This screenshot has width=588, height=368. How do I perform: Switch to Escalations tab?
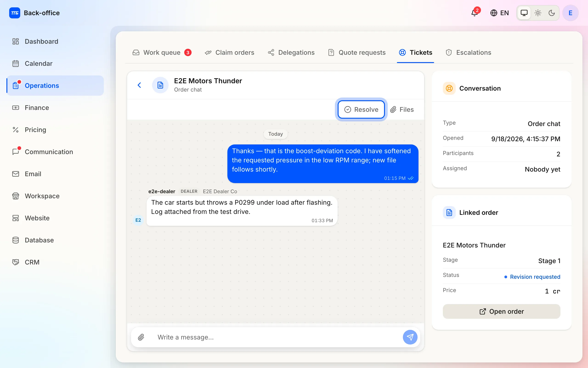[x=469, y=53]
